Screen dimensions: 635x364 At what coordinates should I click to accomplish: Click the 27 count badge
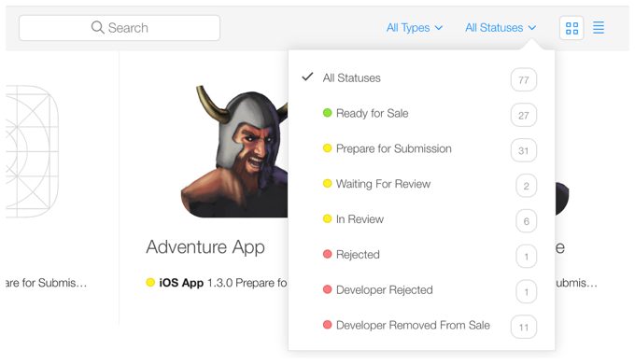coord(524,115)
